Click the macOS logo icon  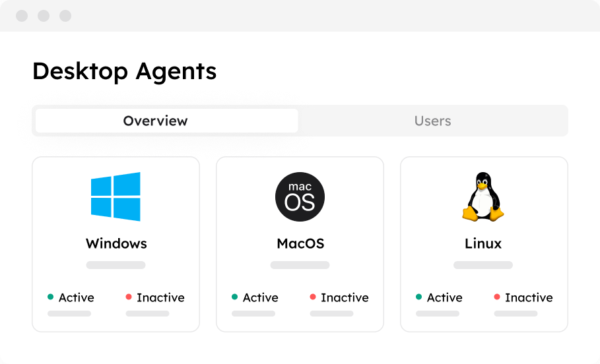click(300, 197)
